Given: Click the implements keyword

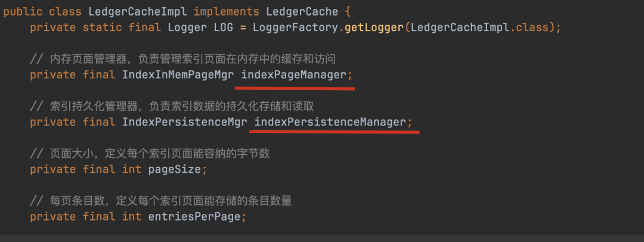Looking at the screenshot, I should [227, 12].
